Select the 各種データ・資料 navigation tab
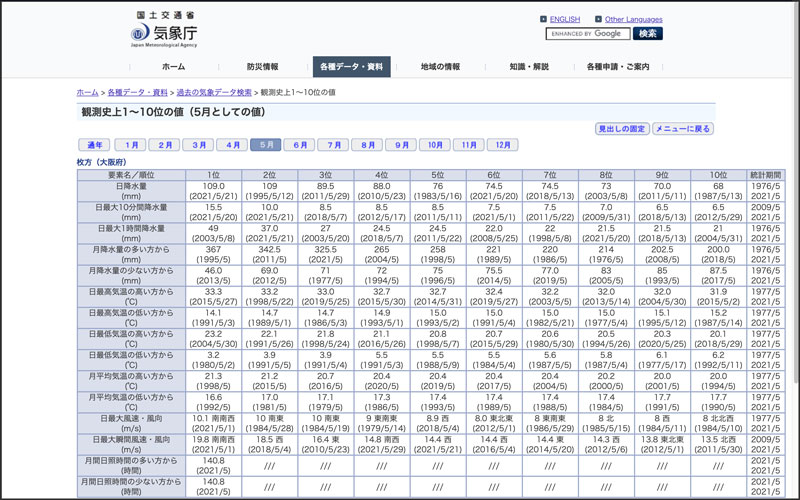This screenshot has width=800, height=500. [x=351, y=67]
